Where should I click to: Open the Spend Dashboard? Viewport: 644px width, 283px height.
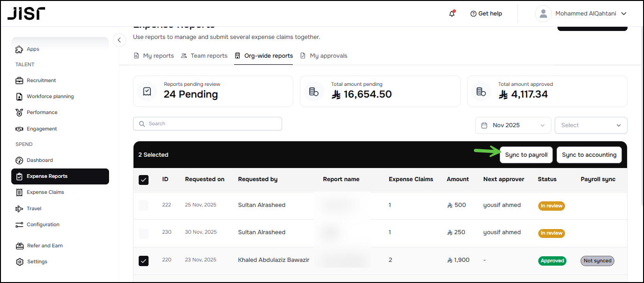pyautogui.click(x=39, y=160)
